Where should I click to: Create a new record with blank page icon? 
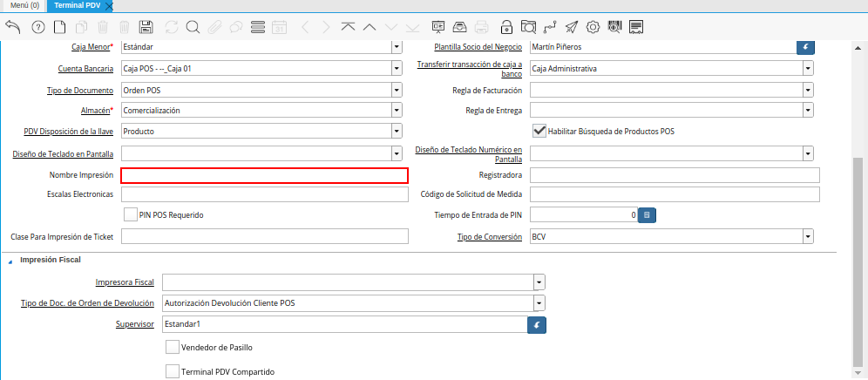tap(59, 27)
